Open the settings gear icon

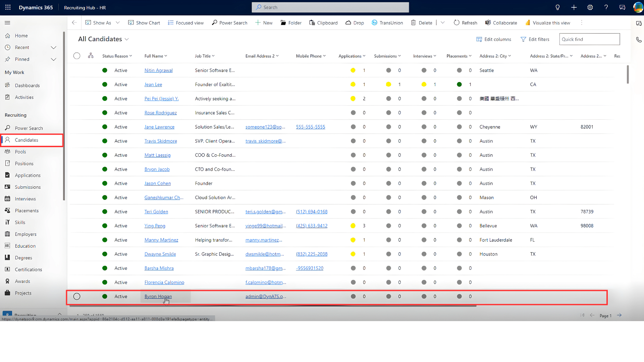pos(590,7)
